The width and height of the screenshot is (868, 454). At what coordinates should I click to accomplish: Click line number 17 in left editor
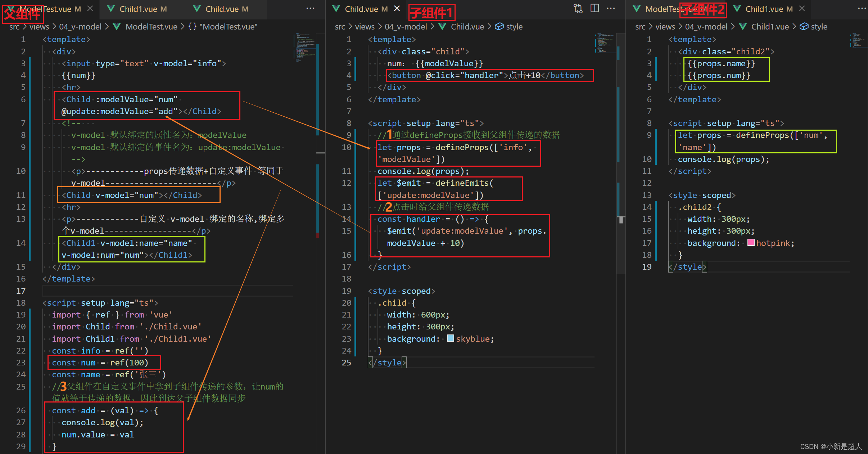click(21, 291)
